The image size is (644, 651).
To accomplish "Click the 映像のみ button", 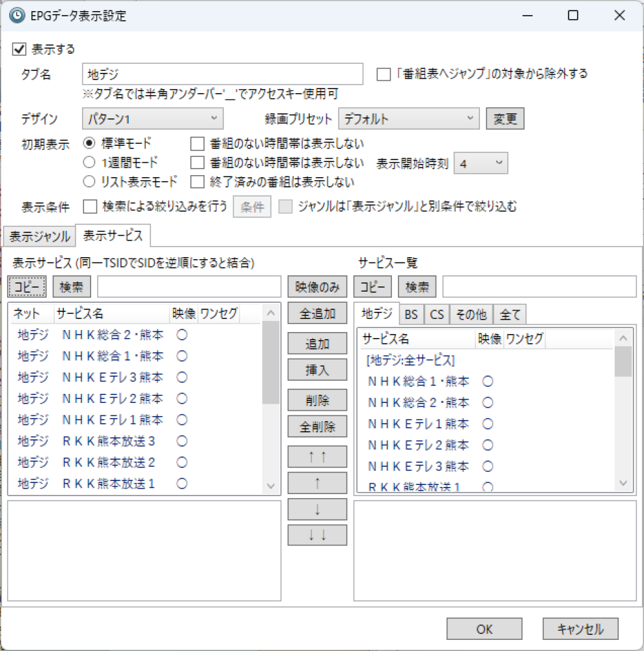I will point(317,286).
